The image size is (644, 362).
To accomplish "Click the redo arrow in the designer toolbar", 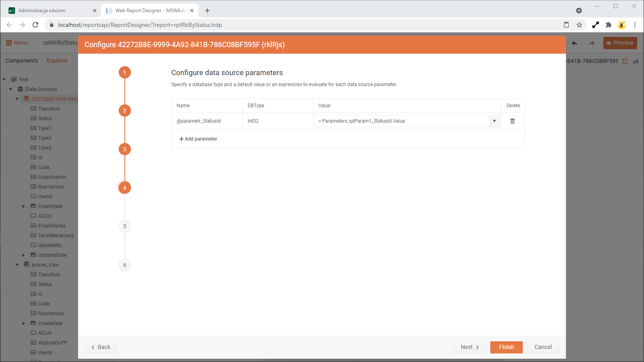I will point(592,43).
